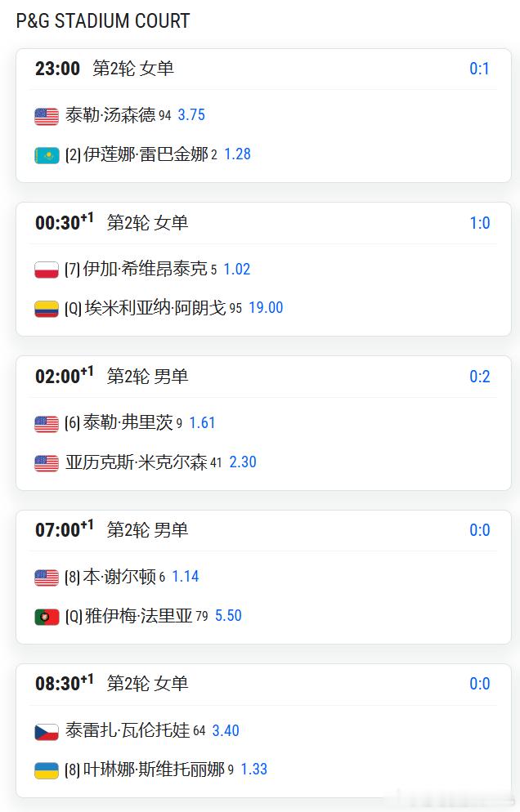Click Ukraine flag beside 叶琳娜·斯维托丽娜

pyautogui.click(x=47, y=770)
